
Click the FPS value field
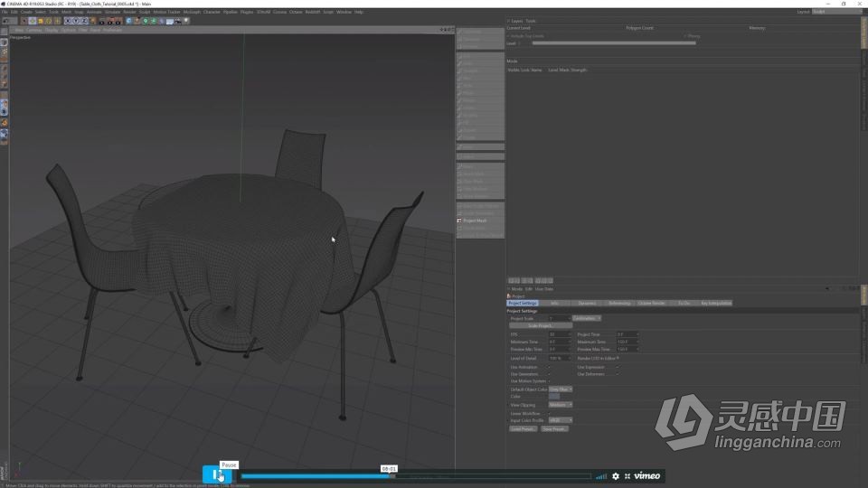click(560, 334)
